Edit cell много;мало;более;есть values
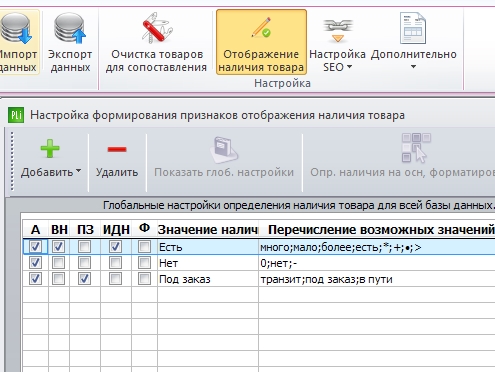Screen dimensions: 495x372 click(x=377, y=247)
